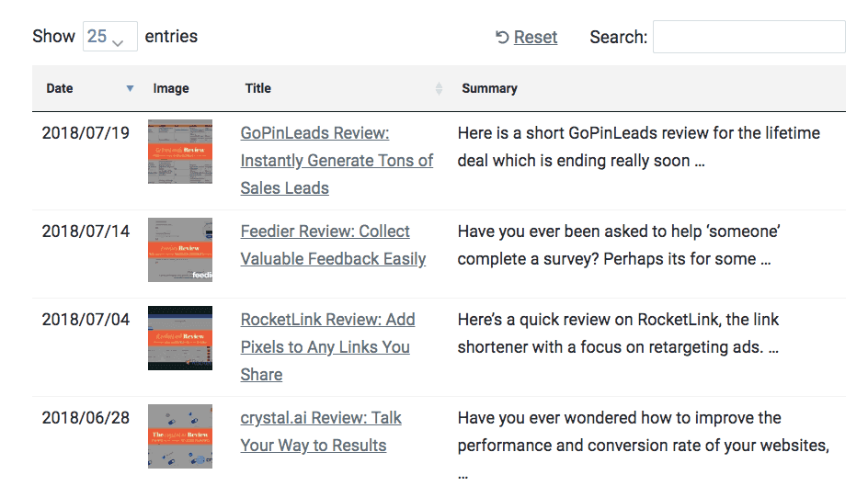Open the entries per page dropdown

[109, 37]
